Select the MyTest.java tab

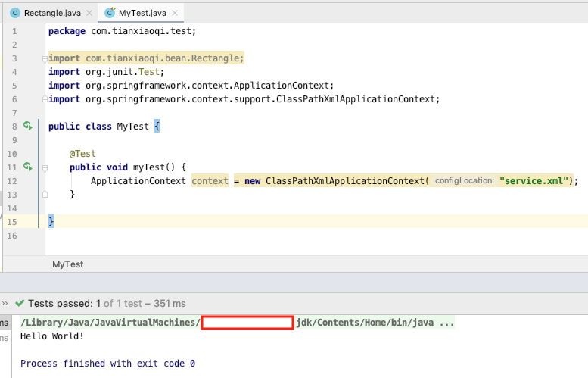coord(144,13)
